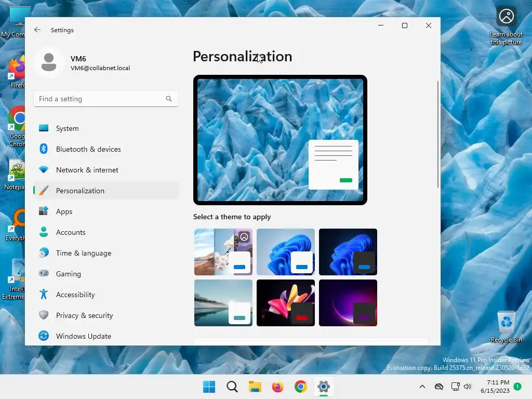Click the VM6 user avatar picture
This screenshot has height=399, width=532.
49,62
